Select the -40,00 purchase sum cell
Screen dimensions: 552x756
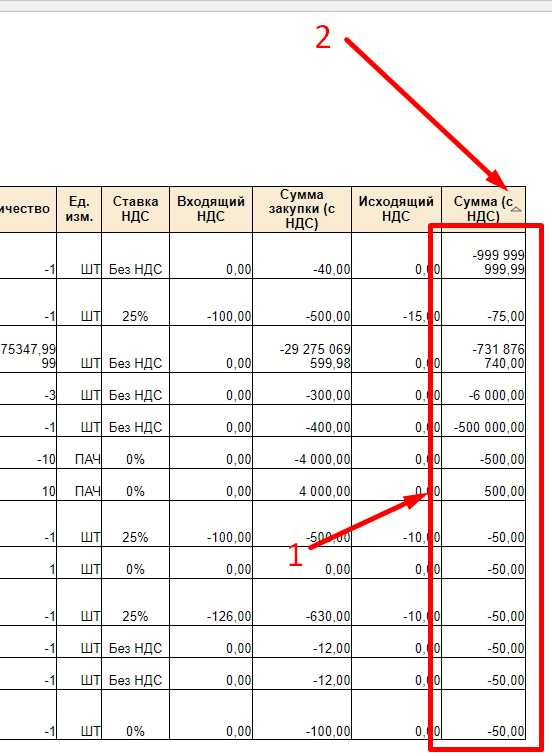[x=302, y=256]
